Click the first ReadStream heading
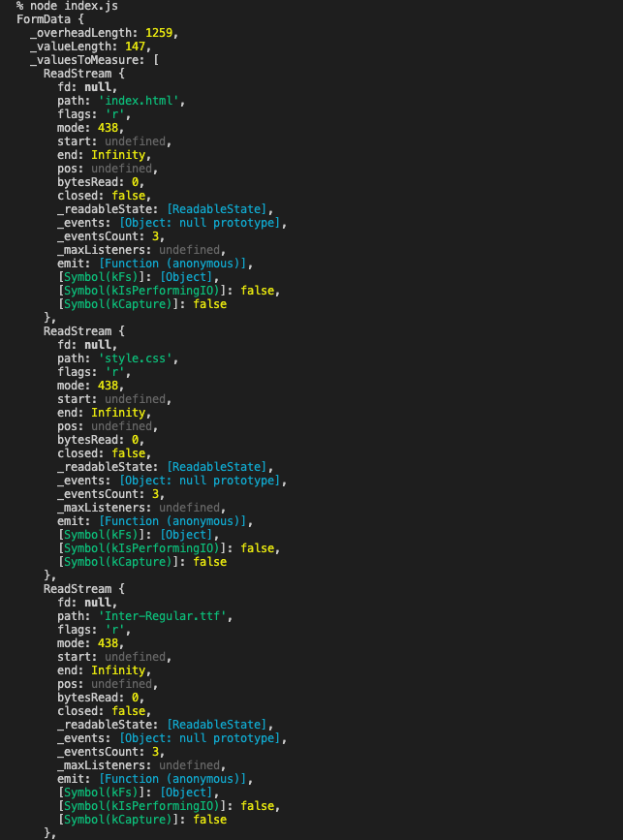 click(78, 74)
